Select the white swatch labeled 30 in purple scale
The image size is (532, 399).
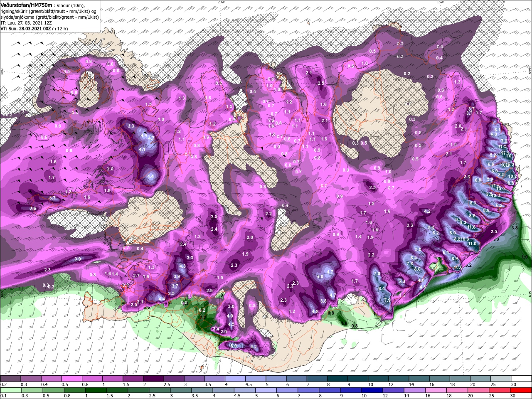click(x=521, y=379)
